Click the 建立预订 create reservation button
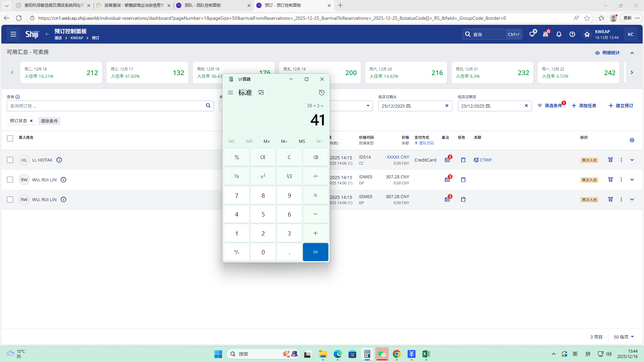644x362 pixels. [621, 106]
